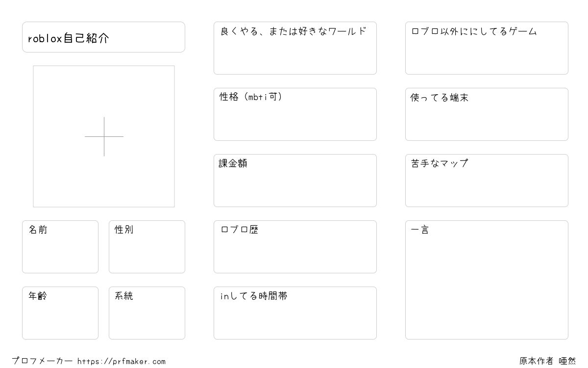Viewport: 588px width, 368px height.
Task: Select the 性別 gender field
Action: pos(147,247)
